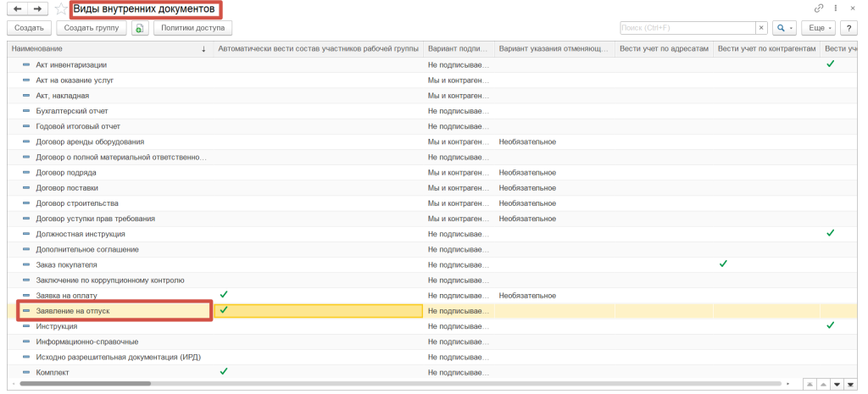Viewport: 868px width, 394px height.
Task: Click the Создать button
Action: (x=29, y=28)
